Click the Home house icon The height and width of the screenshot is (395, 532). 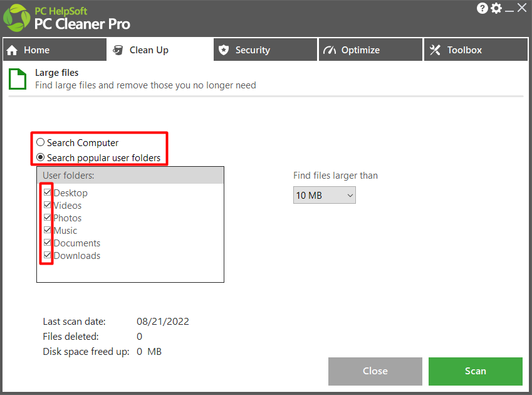click(12, 50)
